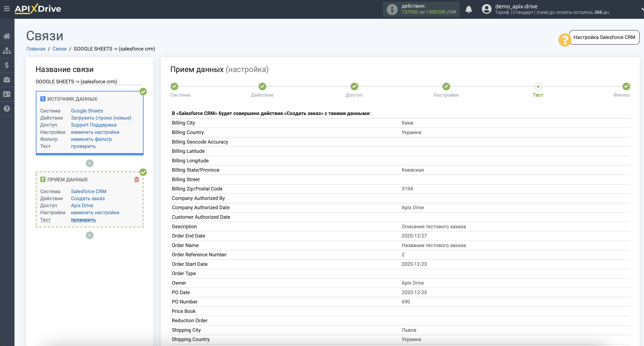This screenshot has height=346, width=644.
Task: Click изменить фильтр link
Action: tap(91, 139)
